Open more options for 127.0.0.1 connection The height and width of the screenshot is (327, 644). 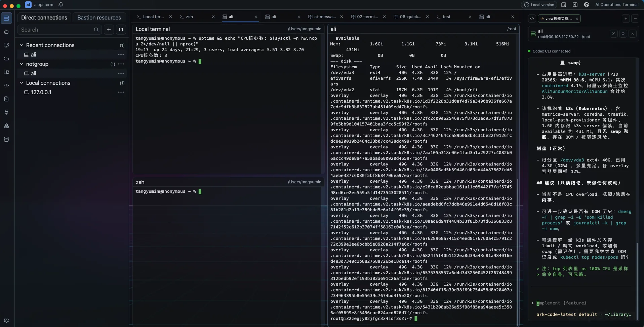pyautogui.click(x=121, y=92)
